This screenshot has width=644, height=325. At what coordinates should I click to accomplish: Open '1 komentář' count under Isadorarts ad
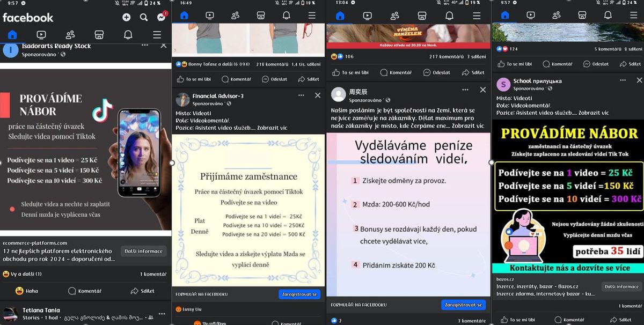point(153,274)
